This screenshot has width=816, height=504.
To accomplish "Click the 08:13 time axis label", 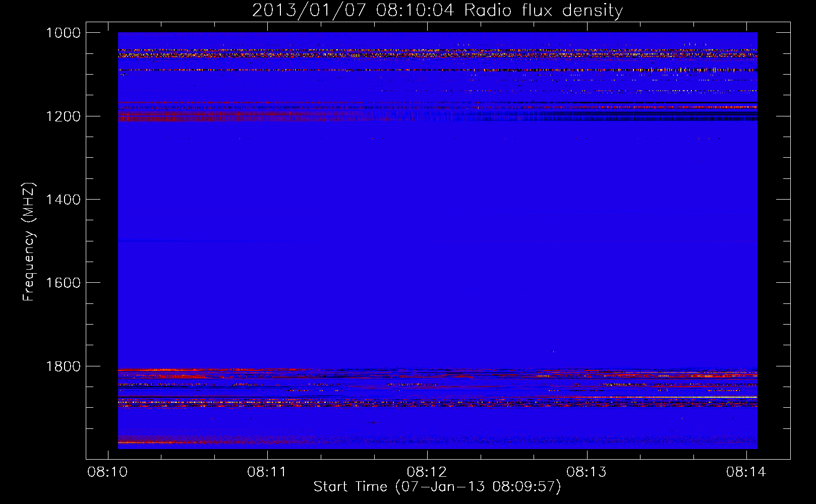I will coord(587,472).
